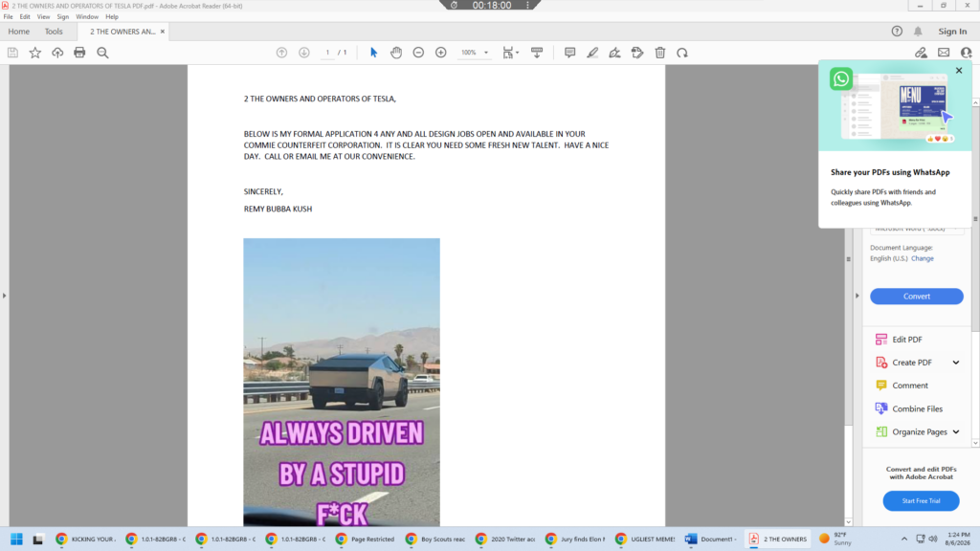Screen dimensions: 980x551
Task: Click the recording timer options dots
Action: click(528, 5)
